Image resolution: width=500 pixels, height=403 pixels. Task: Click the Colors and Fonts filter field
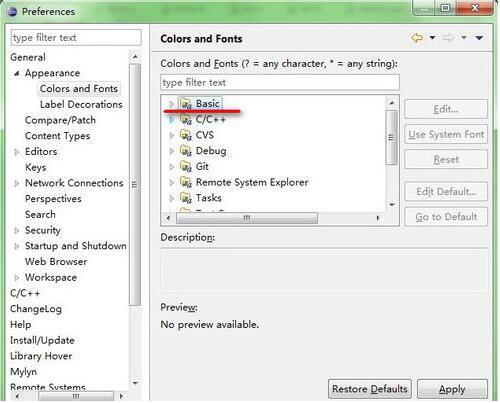coord(280,82)
